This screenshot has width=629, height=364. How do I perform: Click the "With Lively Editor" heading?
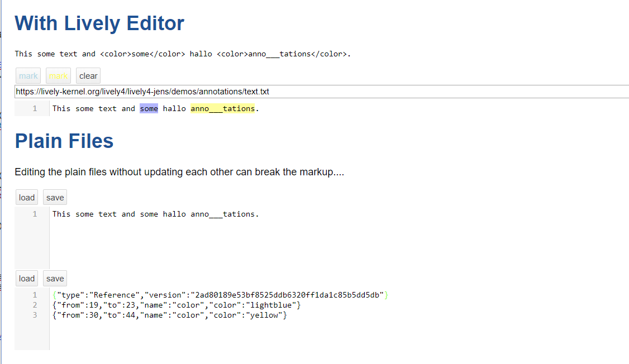click(x=99, y=23)
